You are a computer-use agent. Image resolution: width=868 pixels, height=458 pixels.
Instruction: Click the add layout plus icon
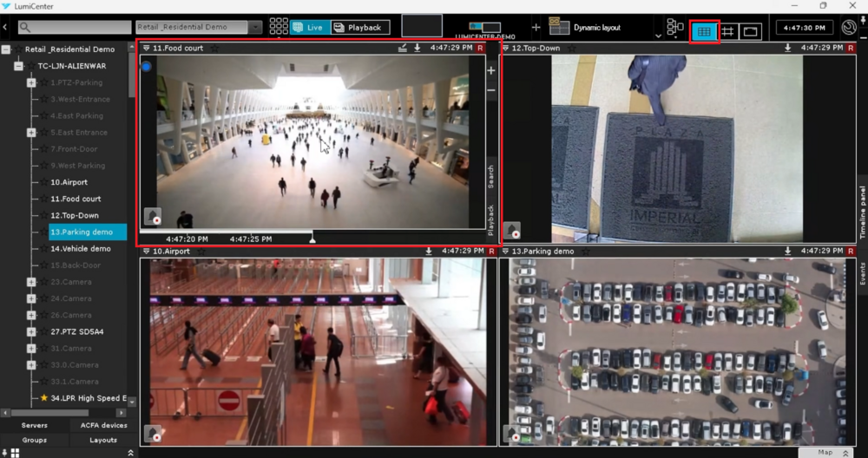pos(536,28)
